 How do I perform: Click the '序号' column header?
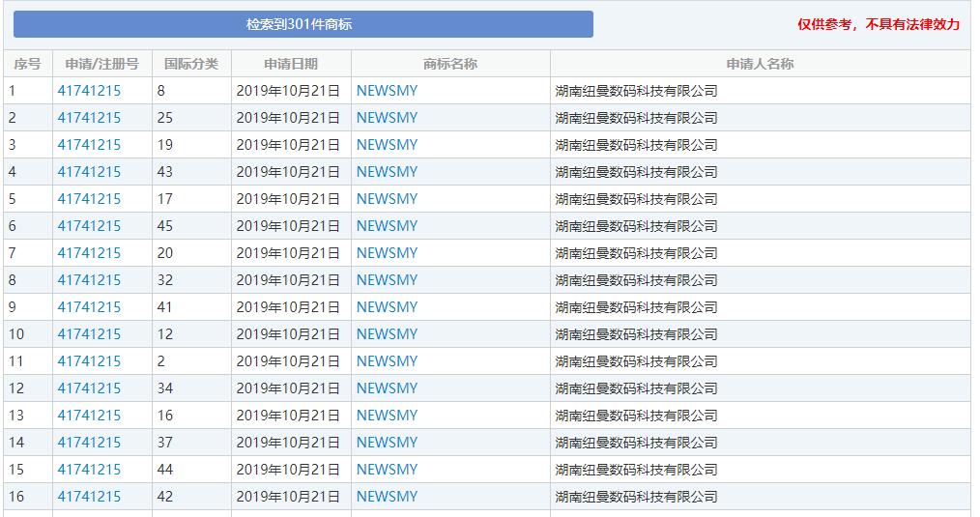tap(27, 64)
